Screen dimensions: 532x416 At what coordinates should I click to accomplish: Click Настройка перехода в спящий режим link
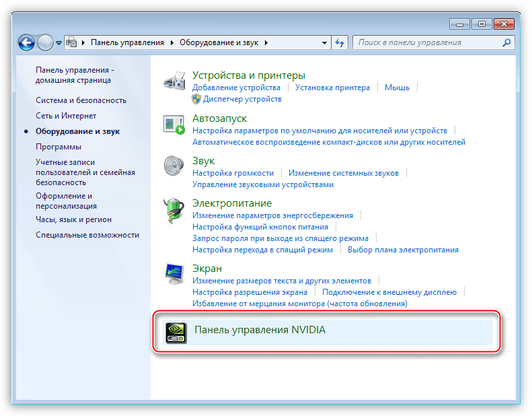[262, 250]
